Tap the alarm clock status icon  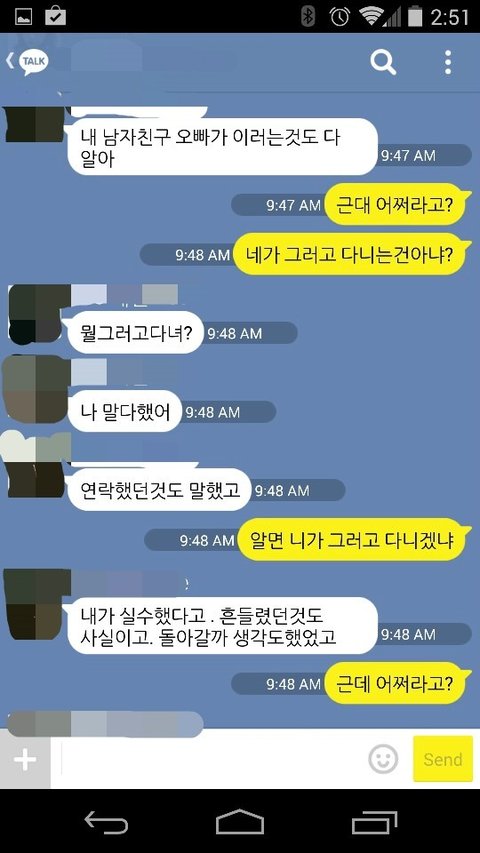tap(340, 16)
